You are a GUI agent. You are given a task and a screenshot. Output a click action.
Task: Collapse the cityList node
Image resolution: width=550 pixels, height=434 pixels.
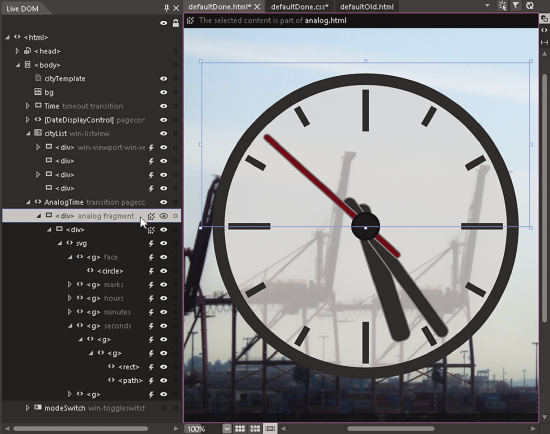tap(28, 134)
